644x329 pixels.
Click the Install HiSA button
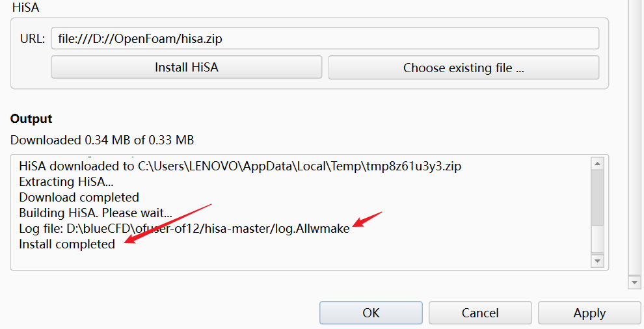[187, 68]
